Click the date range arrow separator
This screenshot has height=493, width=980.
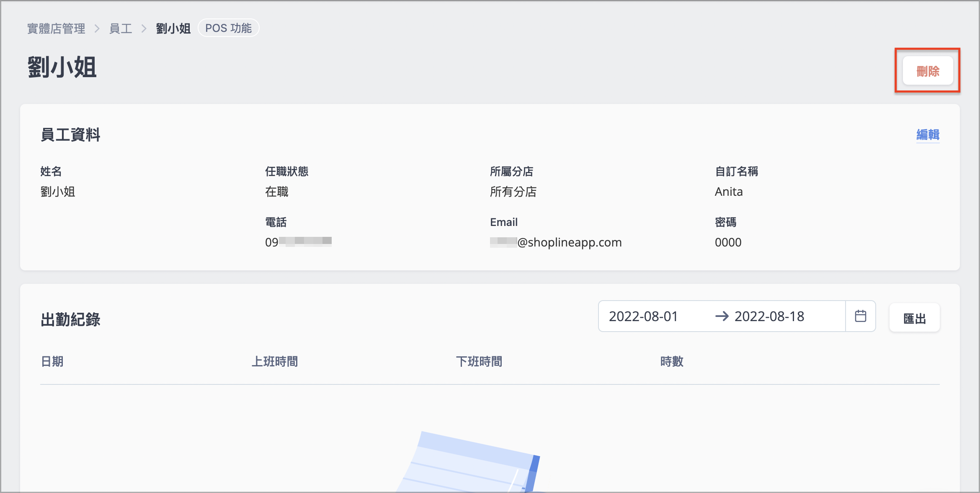coord(722,316)
